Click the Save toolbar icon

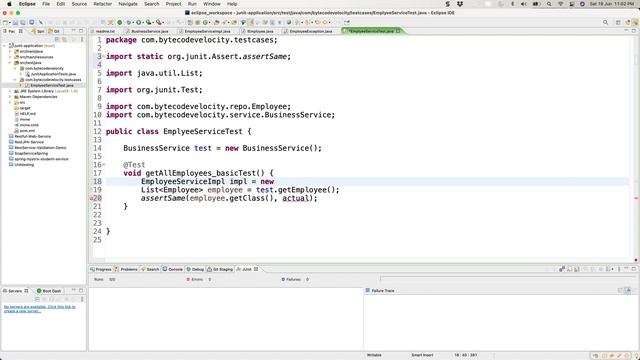[16, 22]
